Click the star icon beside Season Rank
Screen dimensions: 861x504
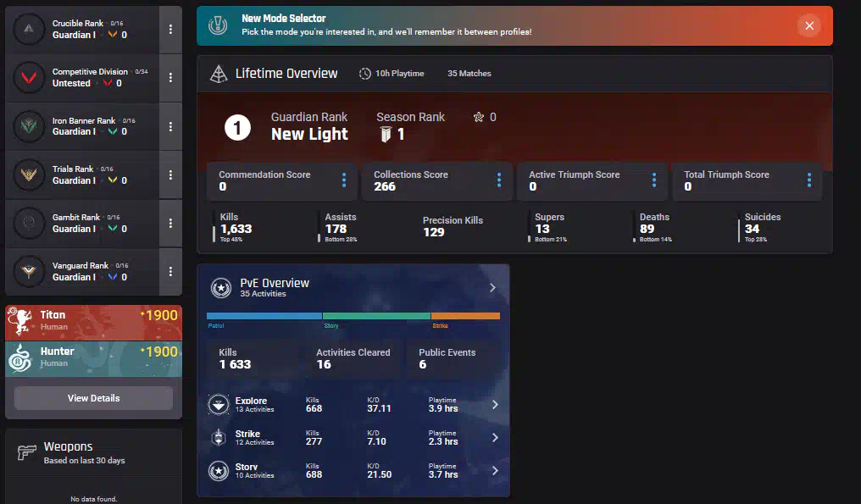479,117
